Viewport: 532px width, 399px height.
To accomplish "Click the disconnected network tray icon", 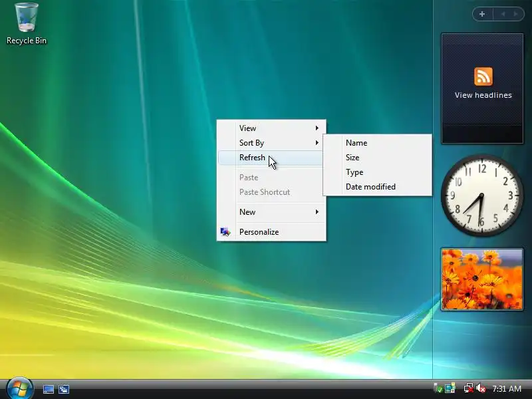I will click(x=469, y=388).
